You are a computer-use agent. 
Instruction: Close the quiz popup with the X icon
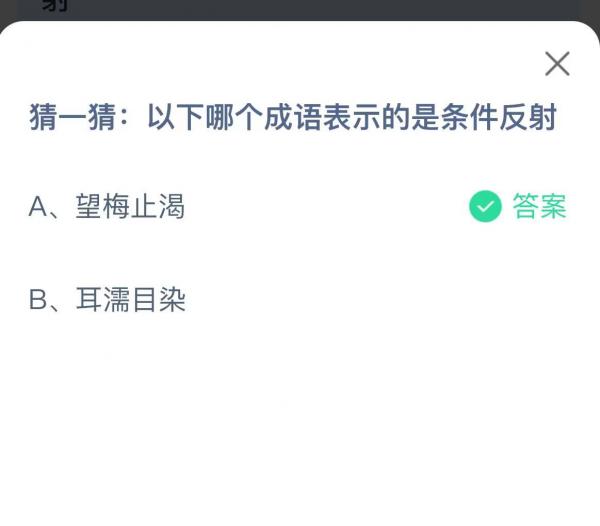click(x=557, y=64)
